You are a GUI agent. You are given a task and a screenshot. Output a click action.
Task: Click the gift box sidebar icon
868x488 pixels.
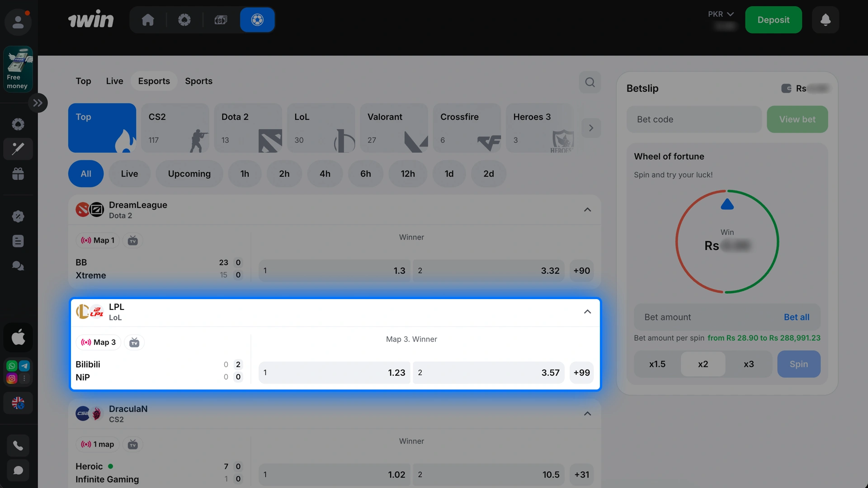[18, 174]
